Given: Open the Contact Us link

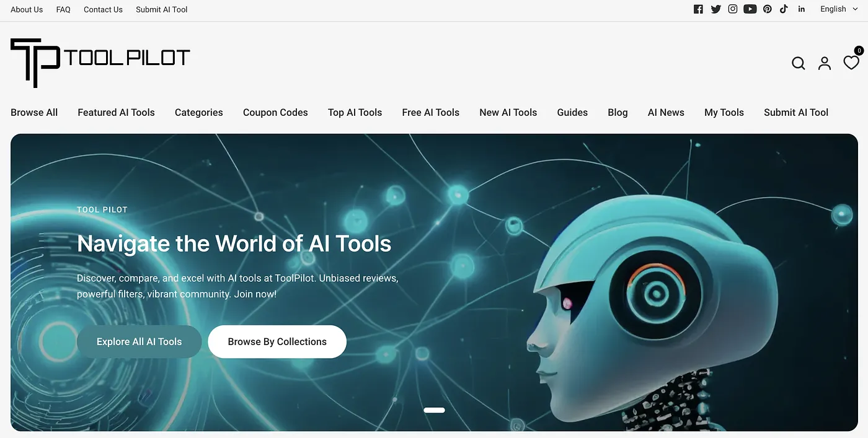Looking at the screenshot, I should pyautogui.click(x=103, y=9).
